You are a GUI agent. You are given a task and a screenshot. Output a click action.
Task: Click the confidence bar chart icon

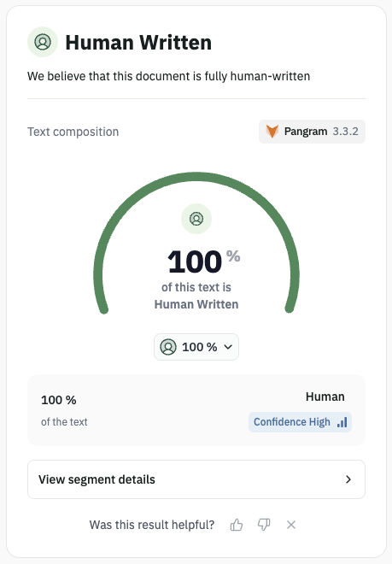click(x=342, y=422)
